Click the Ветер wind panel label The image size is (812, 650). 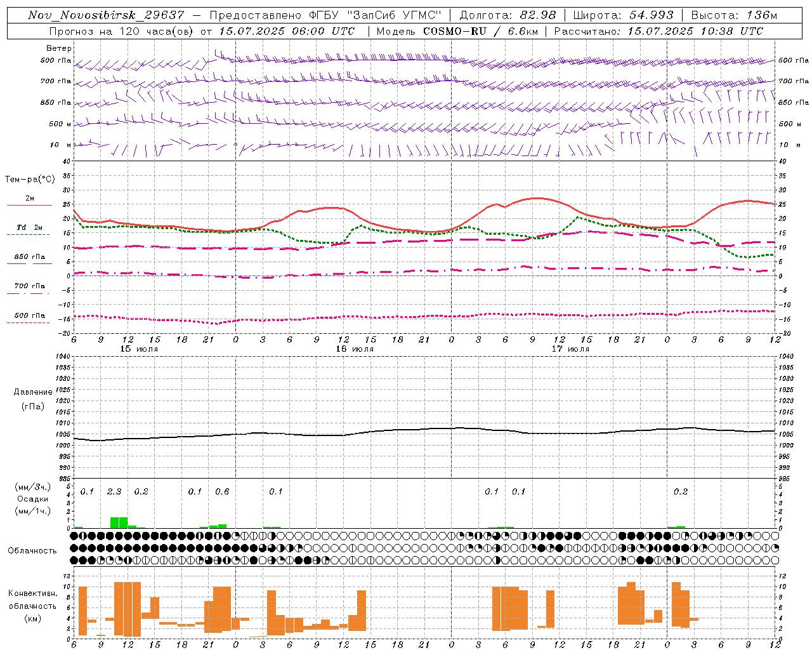point(59,48)
